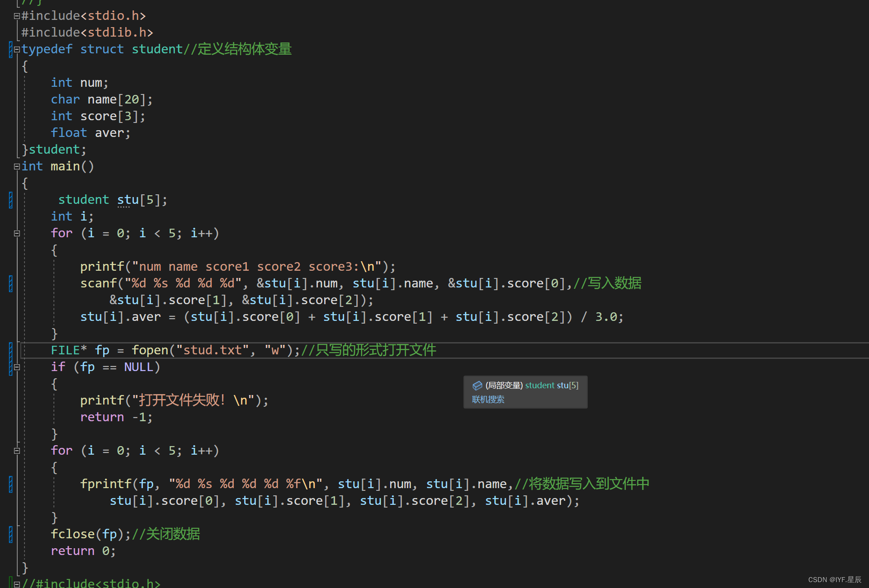Click the student type name in tooltip
This screenshot has width=869, height=588.
pyautogui.click(x=539, y=386)
